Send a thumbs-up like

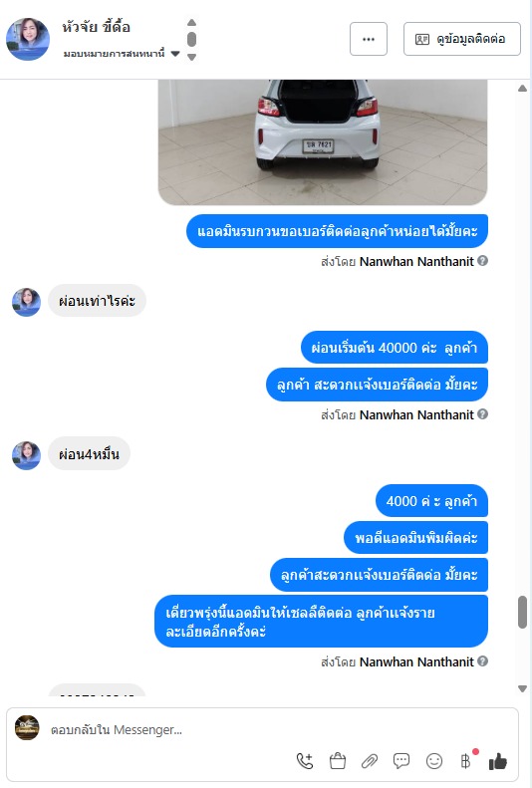click(x=498, y=761)
